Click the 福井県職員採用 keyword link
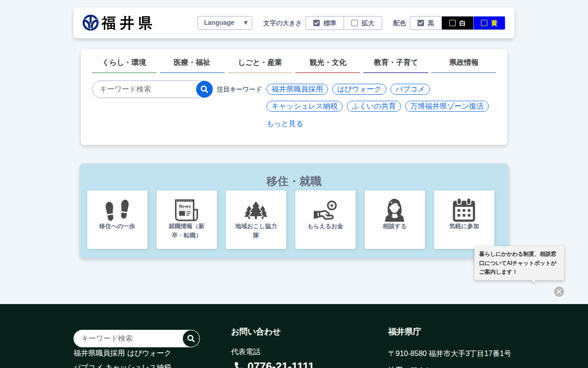Viewport: 588px width, 368px height. point(297,89)
